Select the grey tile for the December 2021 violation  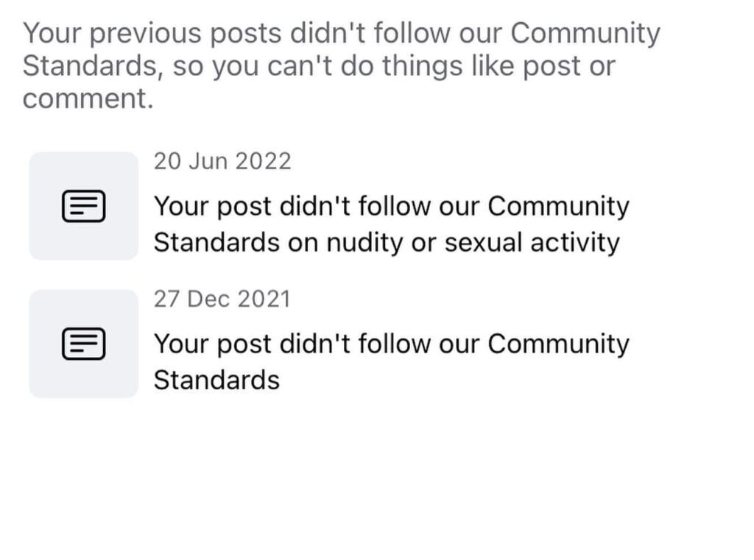click(x=84, y=344)
